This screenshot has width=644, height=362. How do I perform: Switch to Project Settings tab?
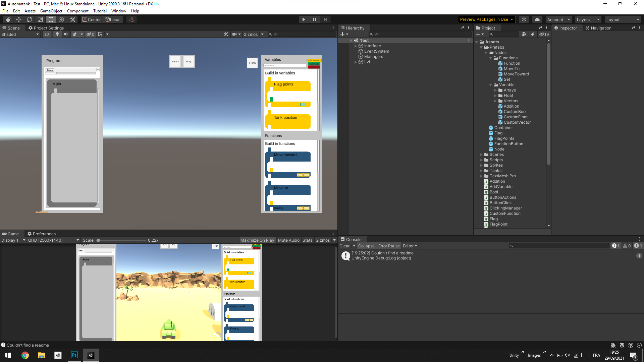(x=46, y=28)
